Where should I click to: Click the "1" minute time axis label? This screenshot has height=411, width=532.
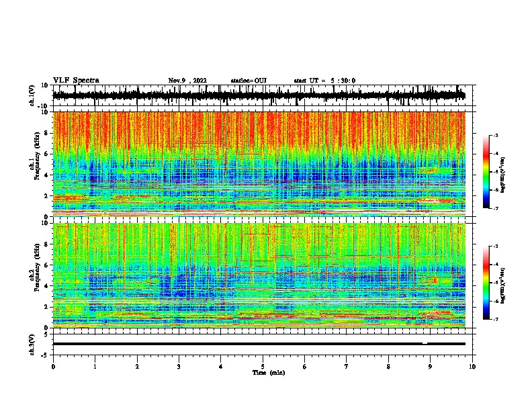pyautogui.click(x=95, y=367)
